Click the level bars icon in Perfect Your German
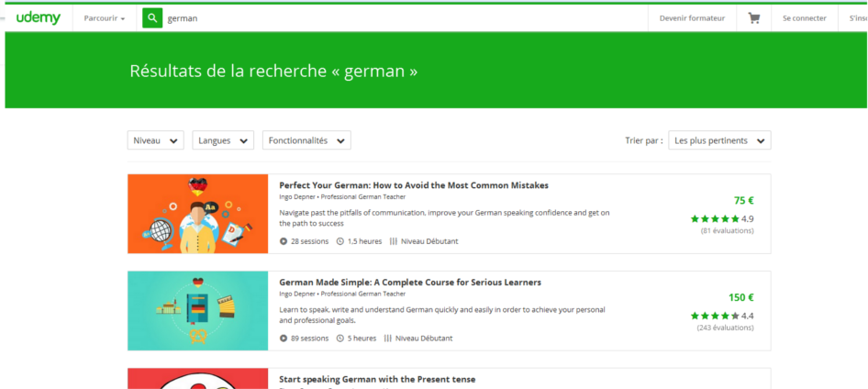868x389 pixels. click(x=394, y=241)
